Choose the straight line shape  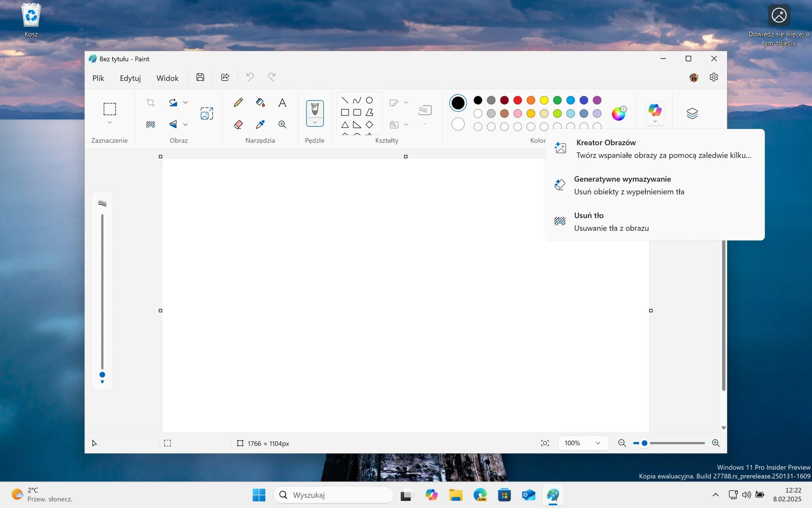point(345,100)
